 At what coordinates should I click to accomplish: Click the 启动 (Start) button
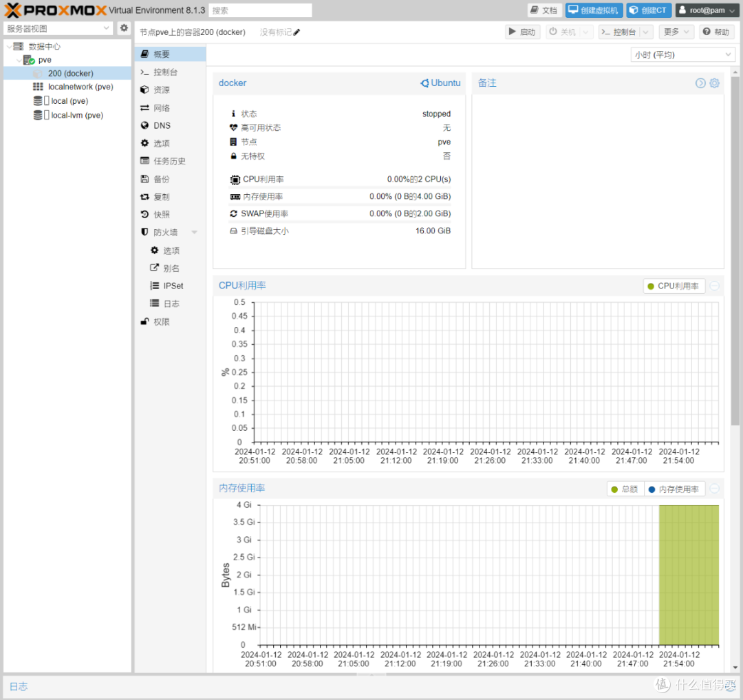tap(523, 31)
